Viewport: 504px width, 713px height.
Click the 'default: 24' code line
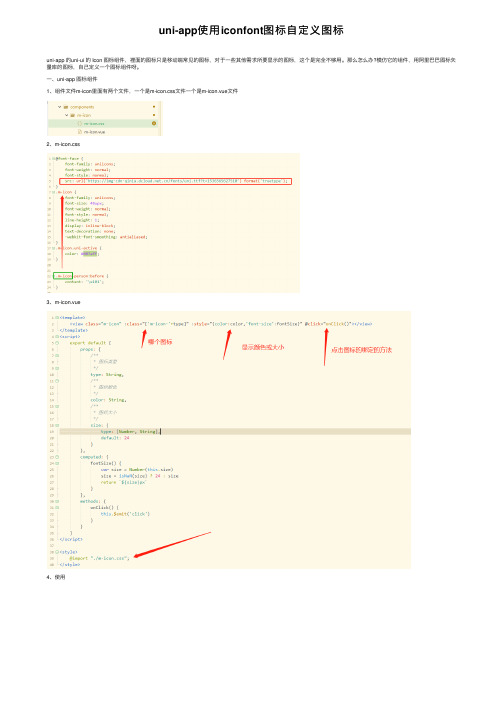click(115, 438)
